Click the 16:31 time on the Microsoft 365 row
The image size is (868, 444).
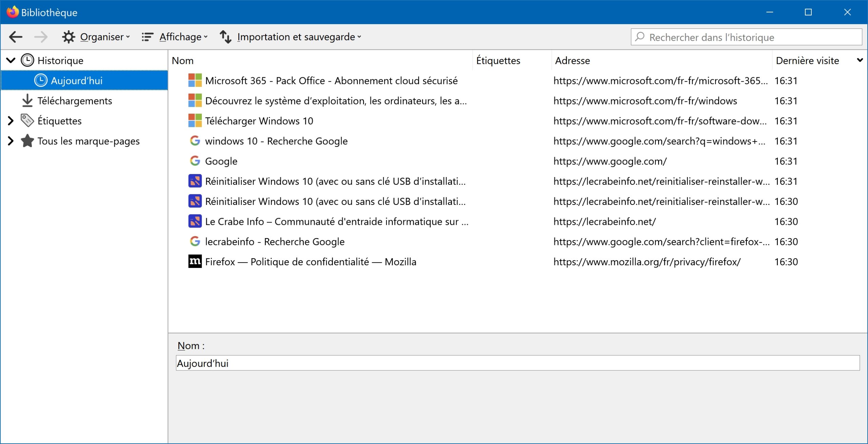786,80
